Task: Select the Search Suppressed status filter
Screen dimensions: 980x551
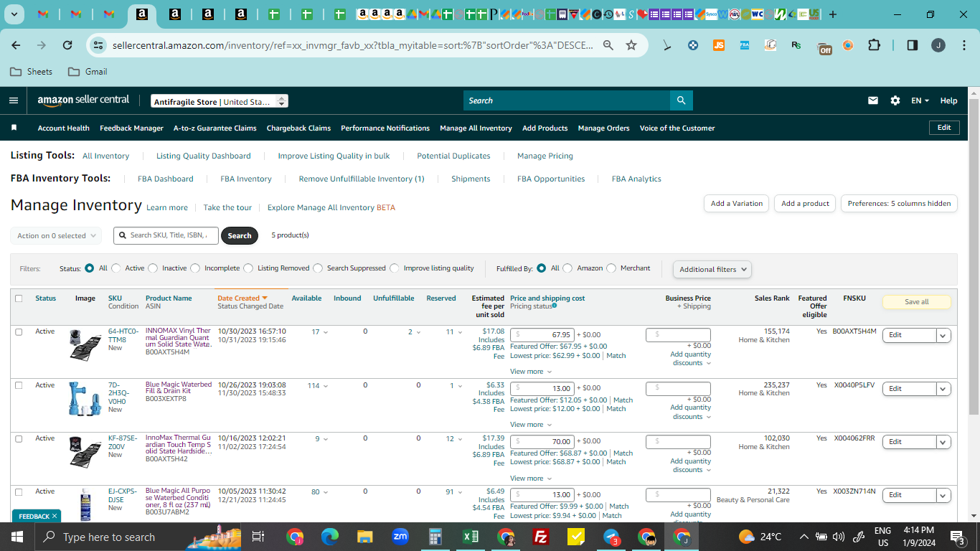Action: (x=318, y=268)
